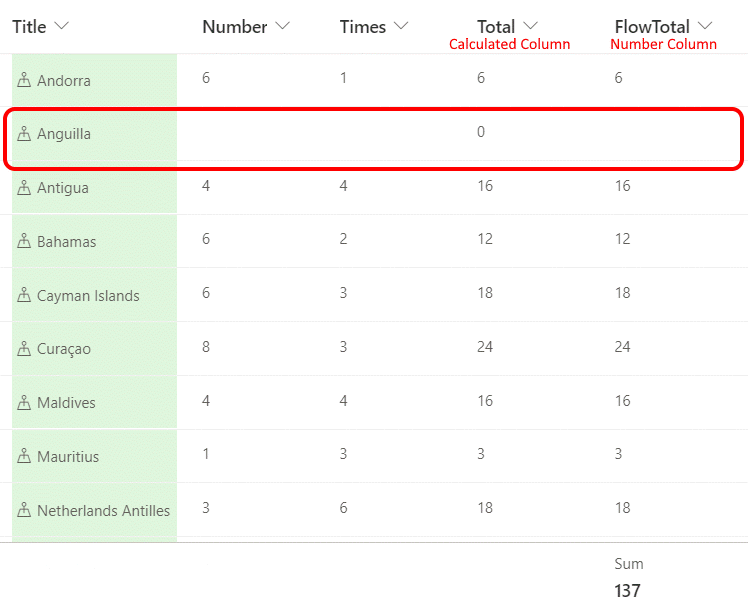This screenshot has height=613, width=748.
Task: Open the Times column chevron menu
Action: [401, 27]
